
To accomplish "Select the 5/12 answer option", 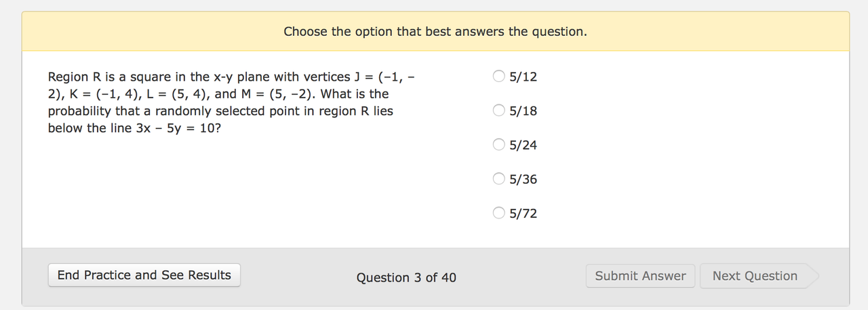I will point(499,76).
